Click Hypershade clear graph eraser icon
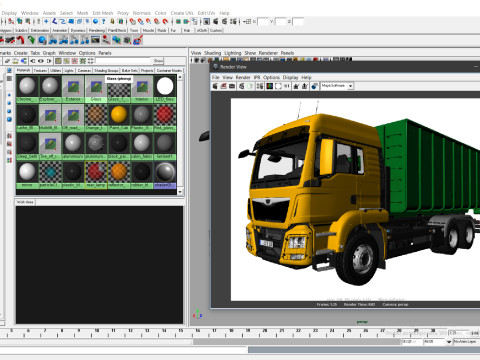This screenshot has height=360, width=480. pyautogui.click(x=7, y=61)
